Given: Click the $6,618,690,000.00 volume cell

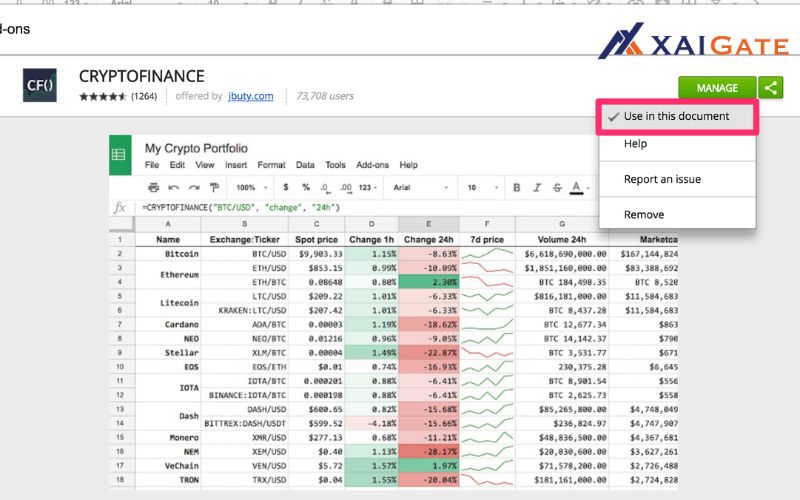Looking at the screenshot, I should point(562,254).
